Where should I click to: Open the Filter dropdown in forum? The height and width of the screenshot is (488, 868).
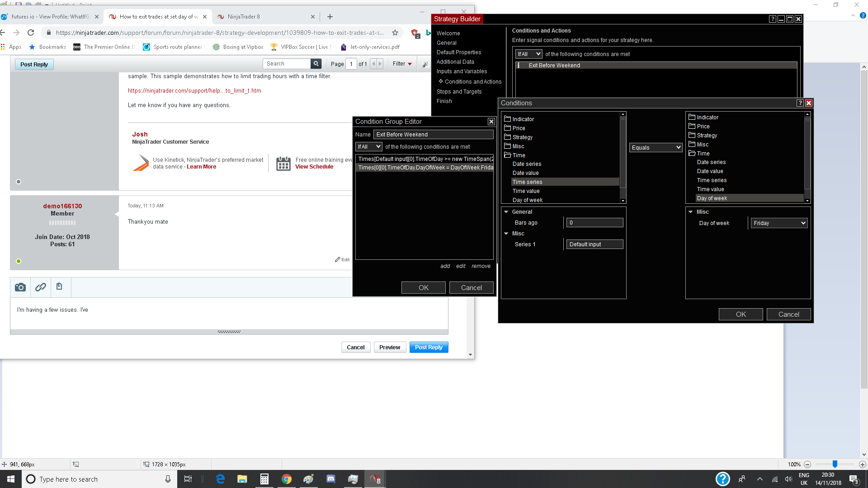[x=402, y=64]
